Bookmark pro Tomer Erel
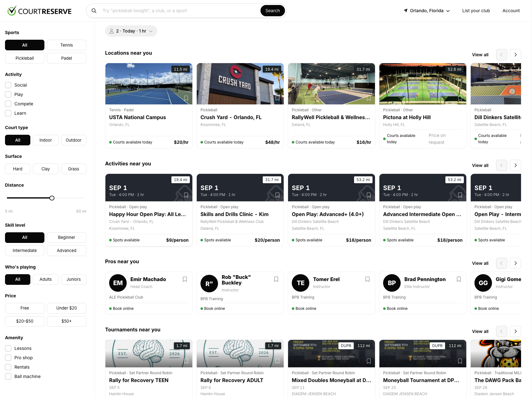532x398 pixels. tap(367, 279)
